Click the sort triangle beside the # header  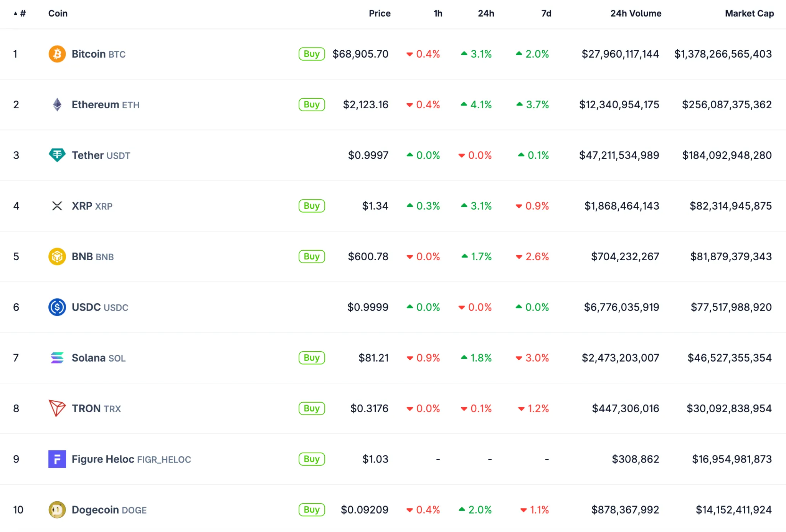tap(15, 13)
